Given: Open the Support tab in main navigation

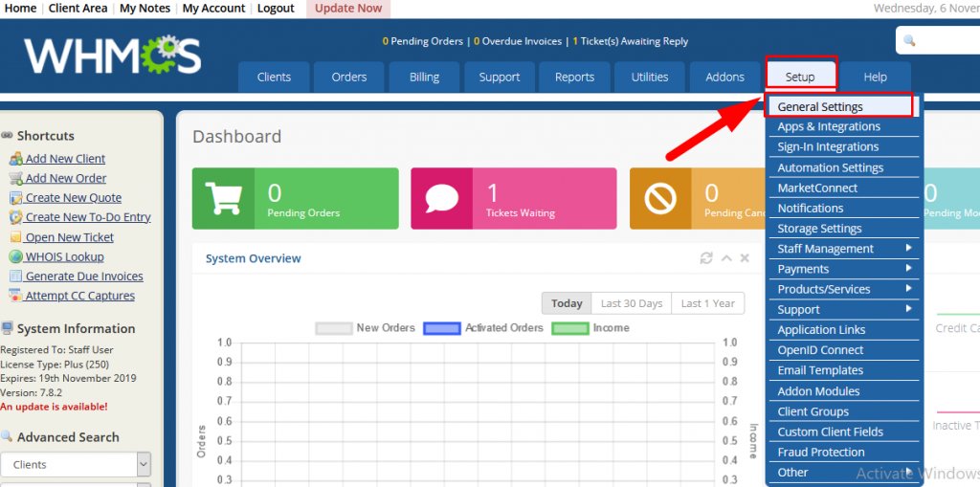Looking at the screenshot, I should (500, 77).
